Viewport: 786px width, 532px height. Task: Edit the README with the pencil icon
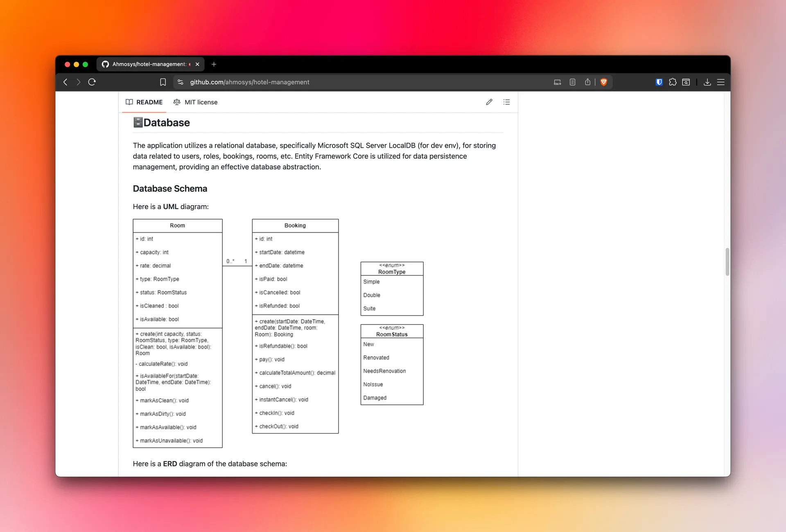tap(489, 102)
